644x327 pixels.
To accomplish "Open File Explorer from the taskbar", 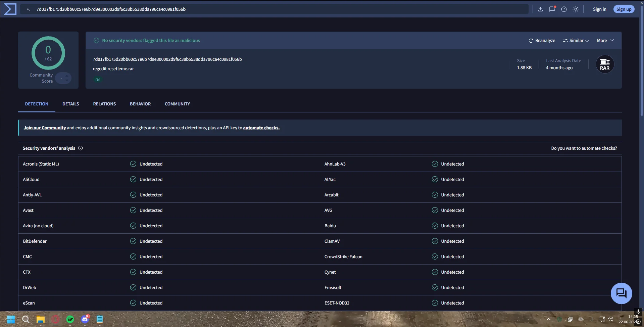I will tap(41, 319).
